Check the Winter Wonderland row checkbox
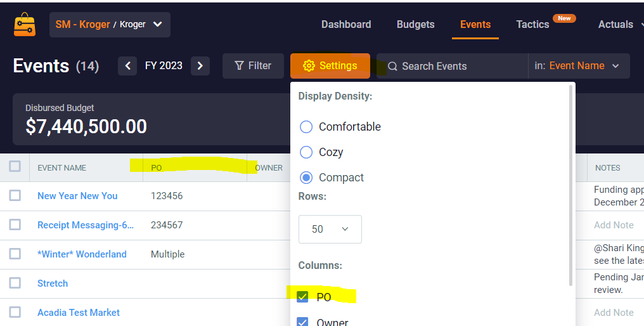 coord(15,254)
